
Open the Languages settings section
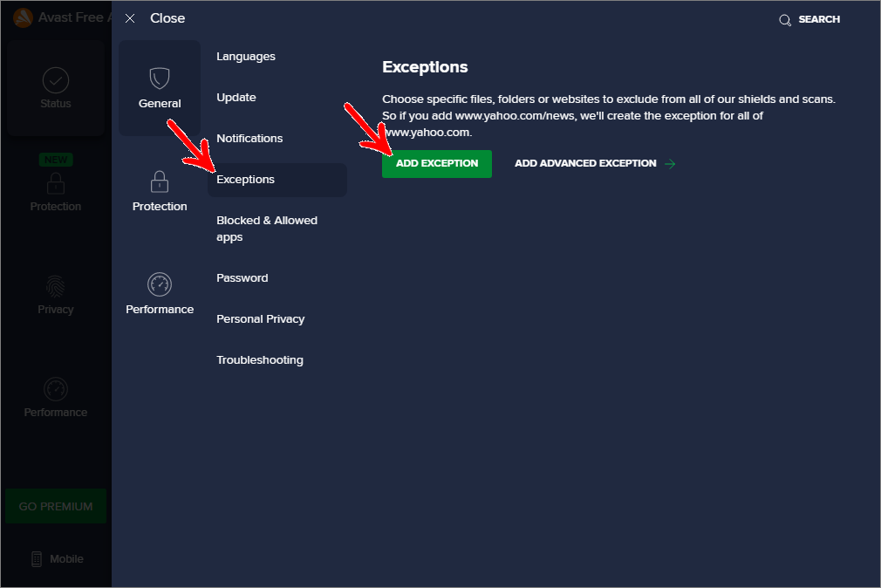(246, 57)
